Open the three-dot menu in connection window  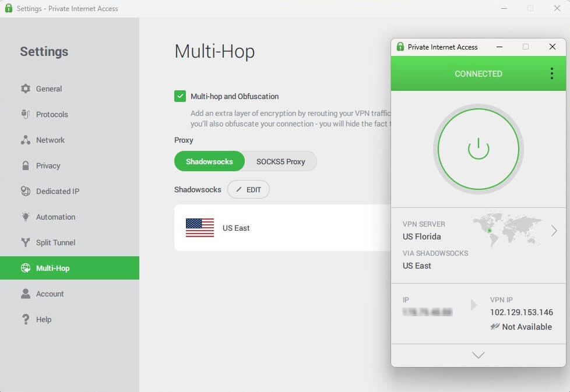551,73
